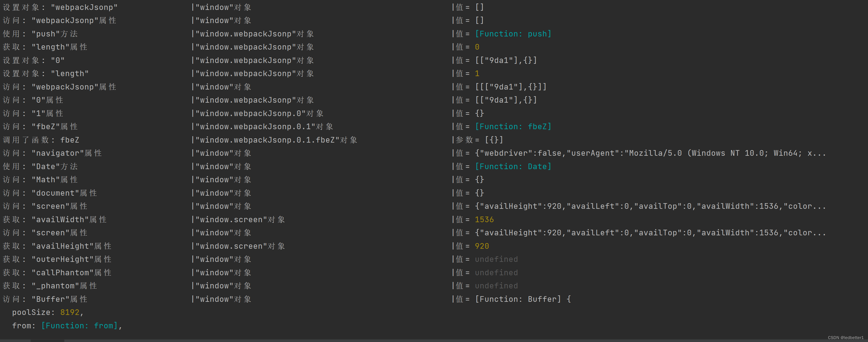The height and width of the screenshot is (342, 868).
Task: Click 'poolSize: 8192,' line
Action: (x=48, y=312)
